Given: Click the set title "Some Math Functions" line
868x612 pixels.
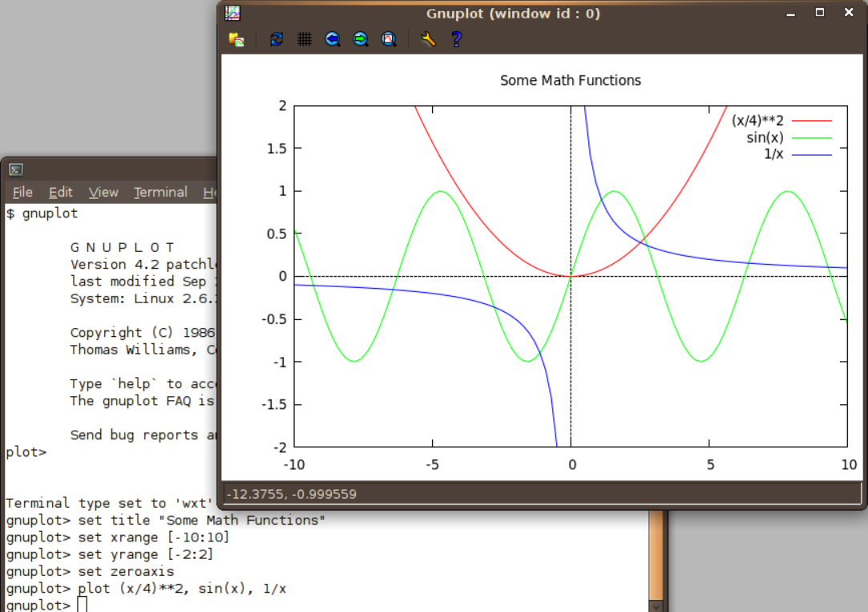Looking at the screenshot, I should (166, 520).
